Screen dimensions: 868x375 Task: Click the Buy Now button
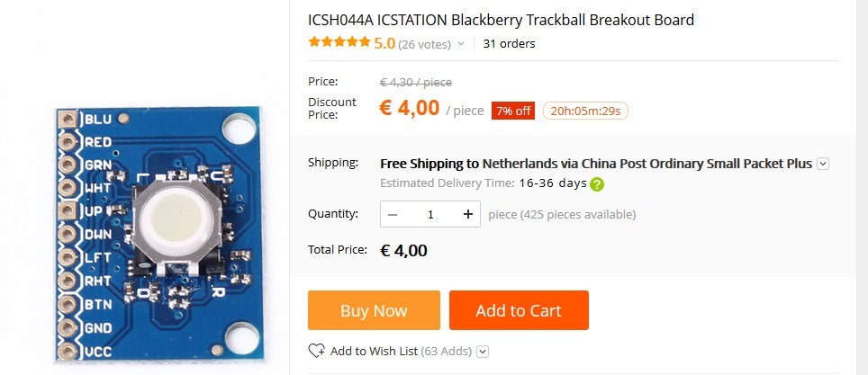pos(374,310)
